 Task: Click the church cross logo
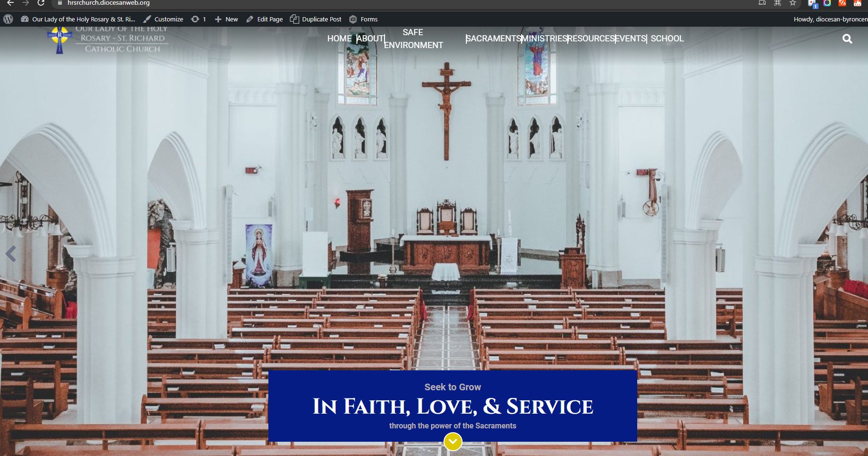[x=59, y=40]
